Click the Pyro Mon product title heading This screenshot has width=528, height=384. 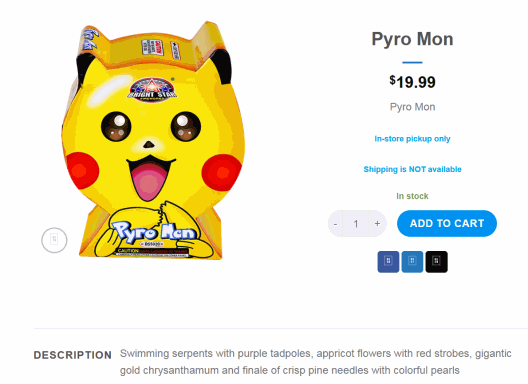412,39
